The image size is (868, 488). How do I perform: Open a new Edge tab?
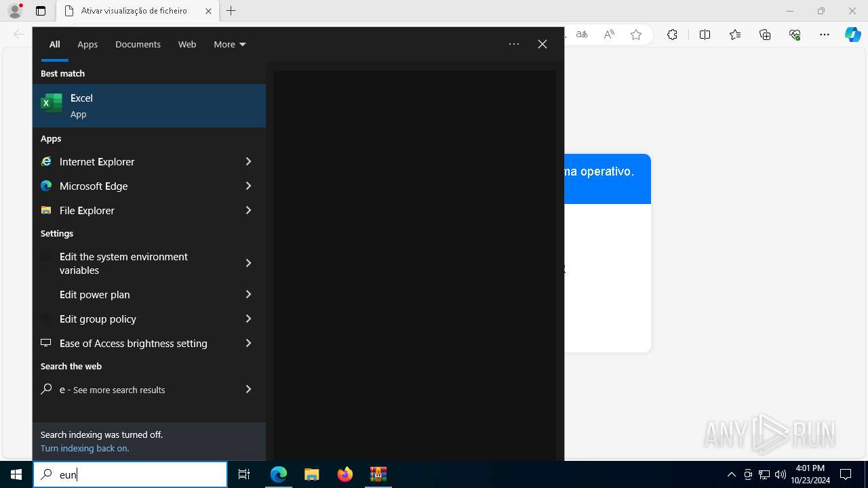tap(231, 11)
